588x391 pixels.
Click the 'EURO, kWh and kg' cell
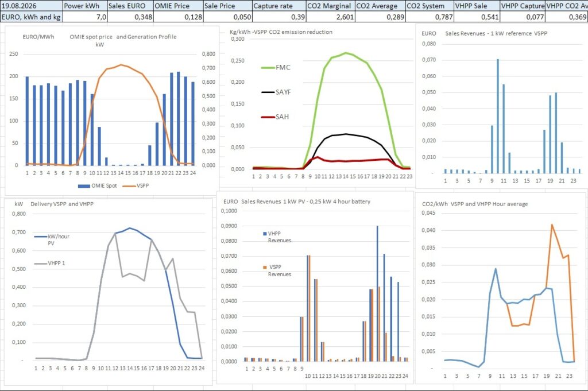[32, 17]
